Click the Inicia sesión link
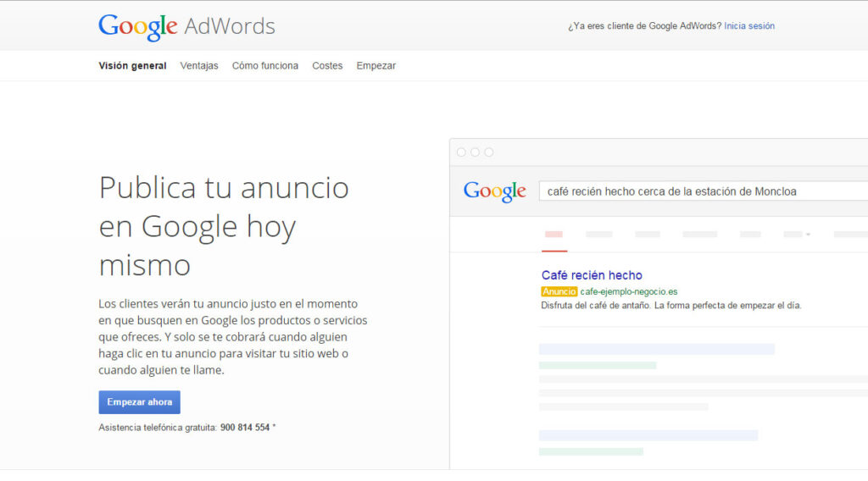Viewport: 868px width, 481px height. tap(749, 26)
